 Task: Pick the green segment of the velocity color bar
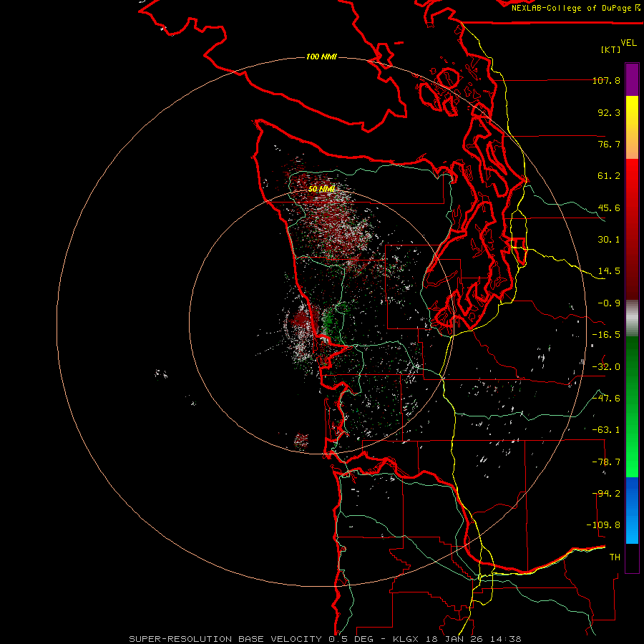point(632,406)
